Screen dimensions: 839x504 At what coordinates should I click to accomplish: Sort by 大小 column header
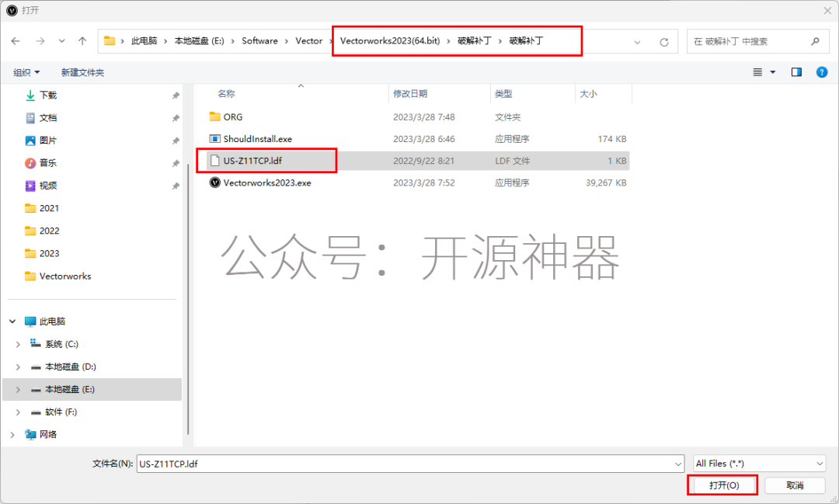coord(588,94)
